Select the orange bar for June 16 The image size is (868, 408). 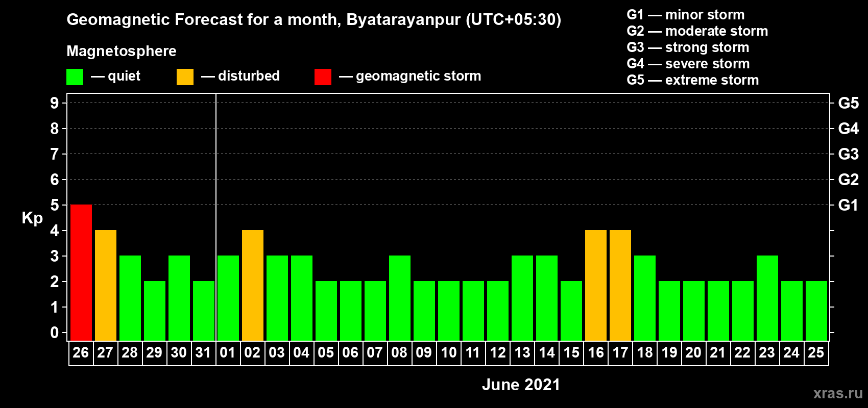596,285
